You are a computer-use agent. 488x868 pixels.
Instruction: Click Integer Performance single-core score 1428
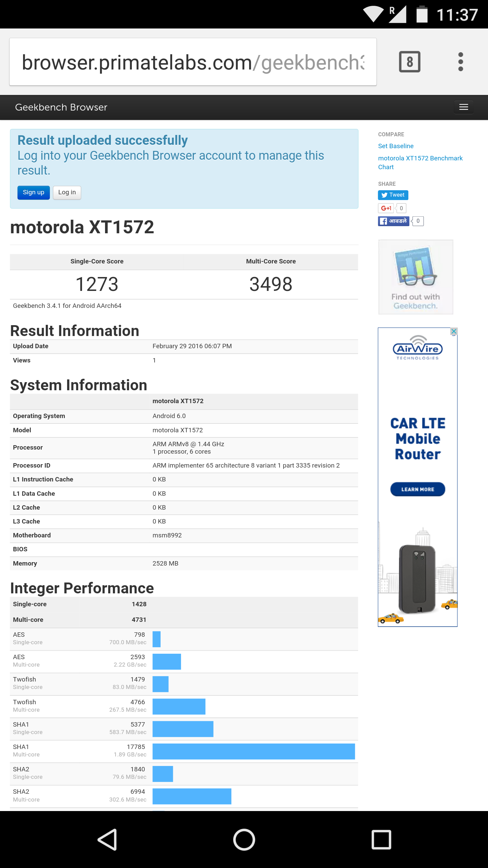139,604
